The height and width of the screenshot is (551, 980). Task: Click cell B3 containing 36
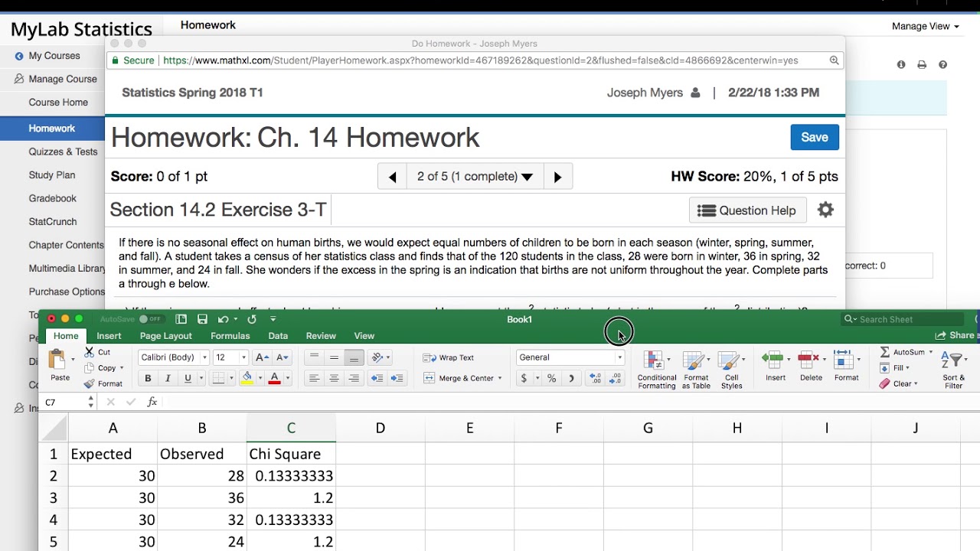coord(202,497)
